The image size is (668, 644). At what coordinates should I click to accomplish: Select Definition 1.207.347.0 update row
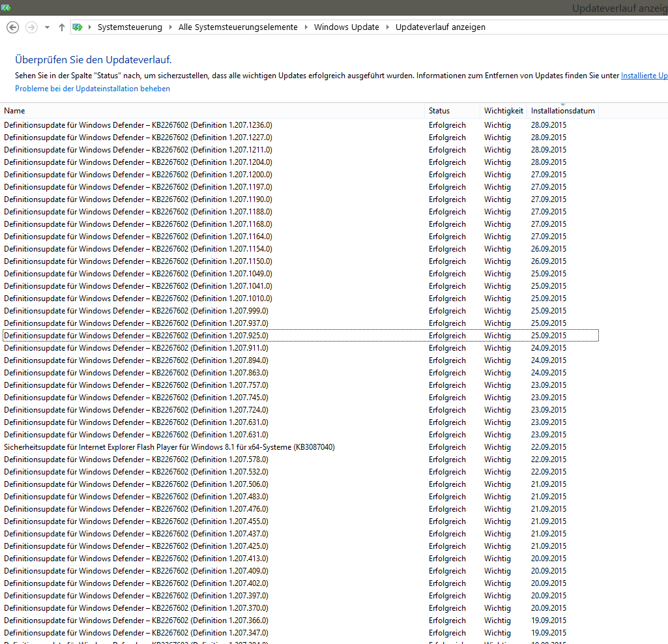(300, 632)
